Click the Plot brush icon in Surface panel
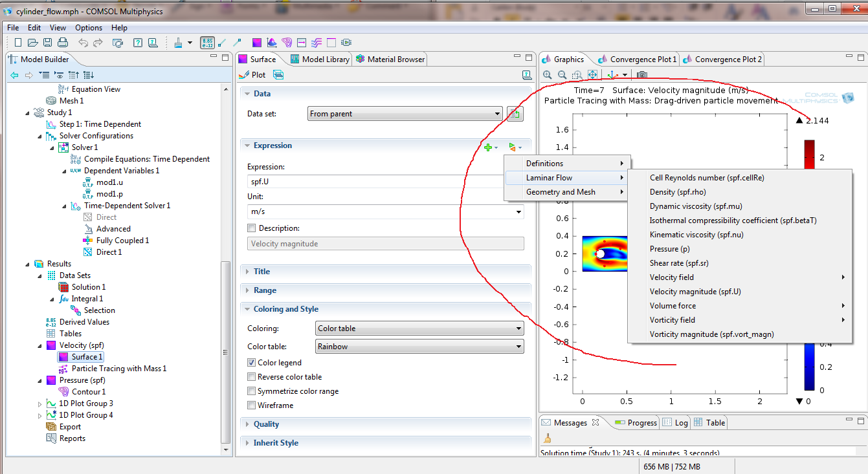The height and width of the screenshot is (474, 868). (245, 75)
